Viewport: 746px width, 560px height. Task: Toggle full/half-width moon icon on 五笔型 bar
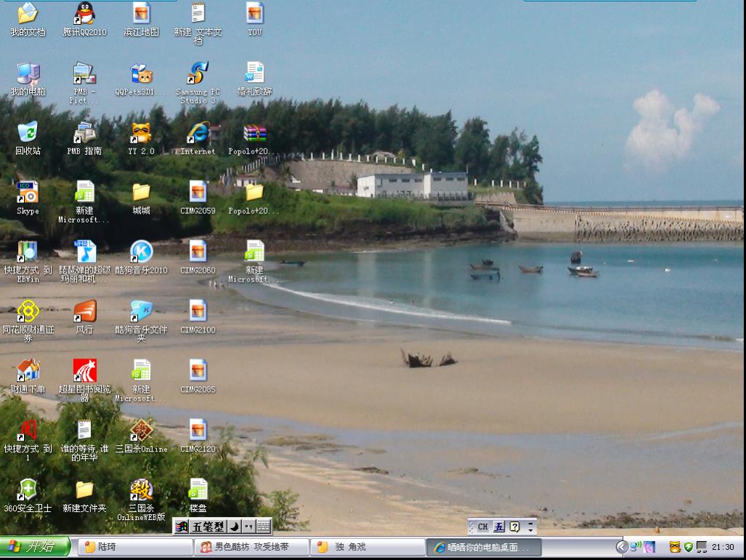pyautogui.click(x=234, y=527)
